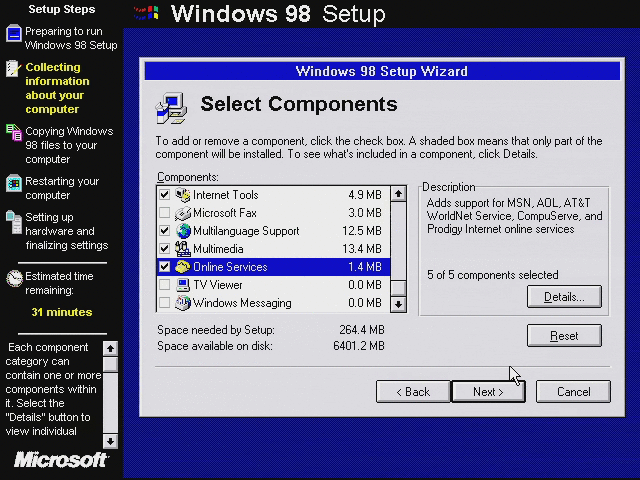Viewport: 640px width, 480px height.
Task: Click the 5 of 5 components selected text
Action: [x=493, y=275]
